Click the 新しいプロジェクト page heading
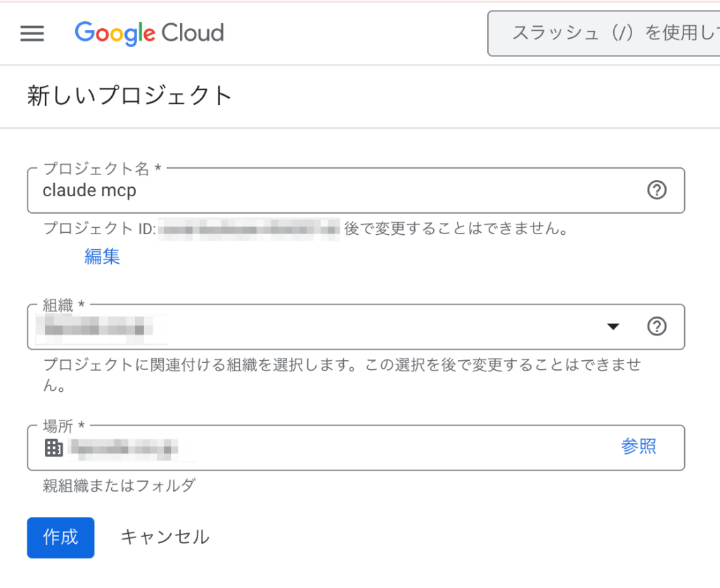 click(x=130, y=96)
